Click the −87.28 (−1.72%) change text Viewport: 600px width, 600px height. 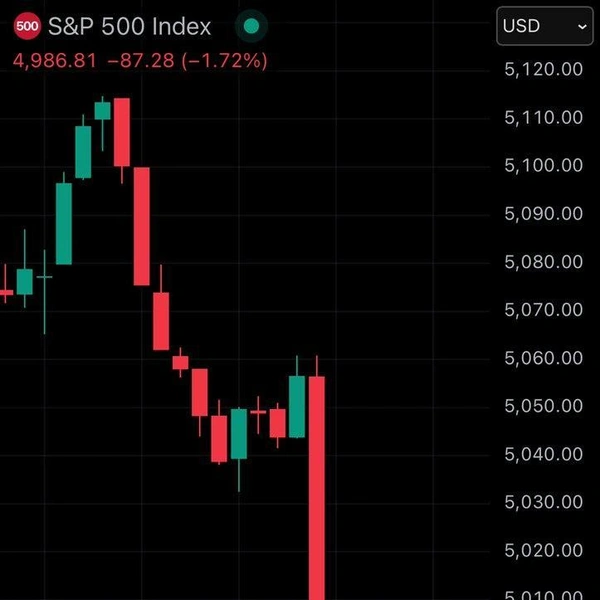pos(187,61)
